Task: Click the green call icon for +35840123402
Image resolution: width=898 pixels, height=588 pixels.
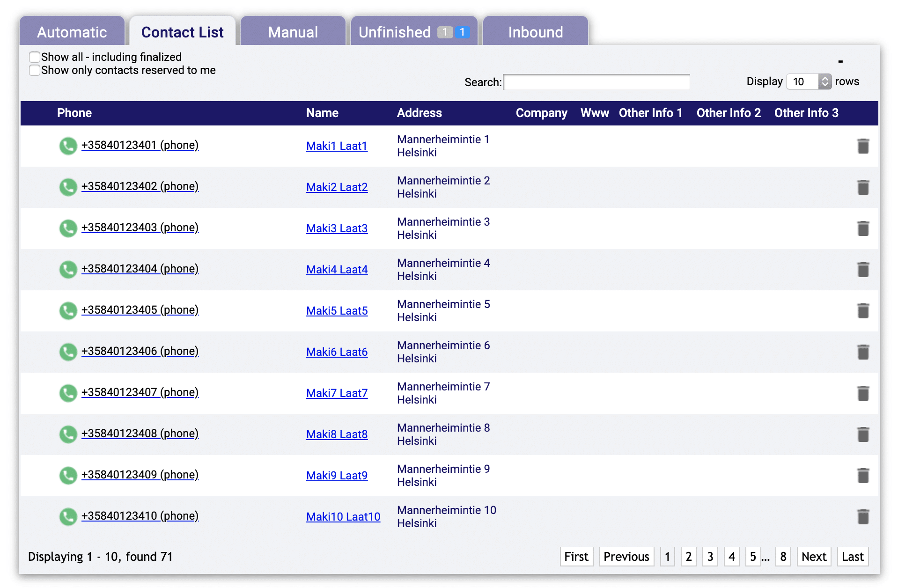Action: coord(68,187)
